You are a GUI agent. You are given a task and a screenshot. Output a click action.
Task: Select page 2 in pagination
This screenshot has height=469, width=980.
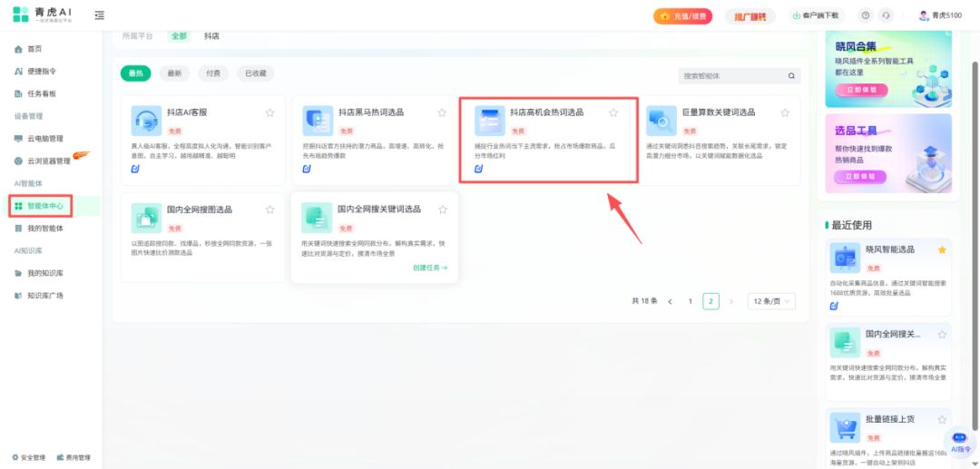tap(710, 302)
